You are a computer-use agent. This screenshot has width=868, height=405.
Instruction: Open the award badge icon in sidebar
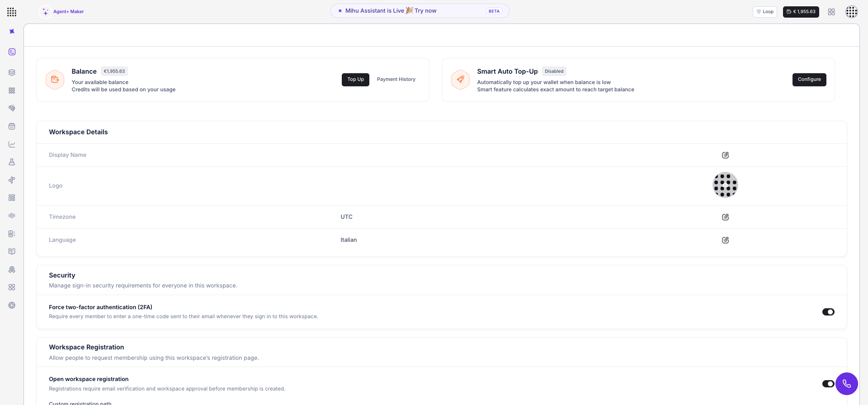12,269
